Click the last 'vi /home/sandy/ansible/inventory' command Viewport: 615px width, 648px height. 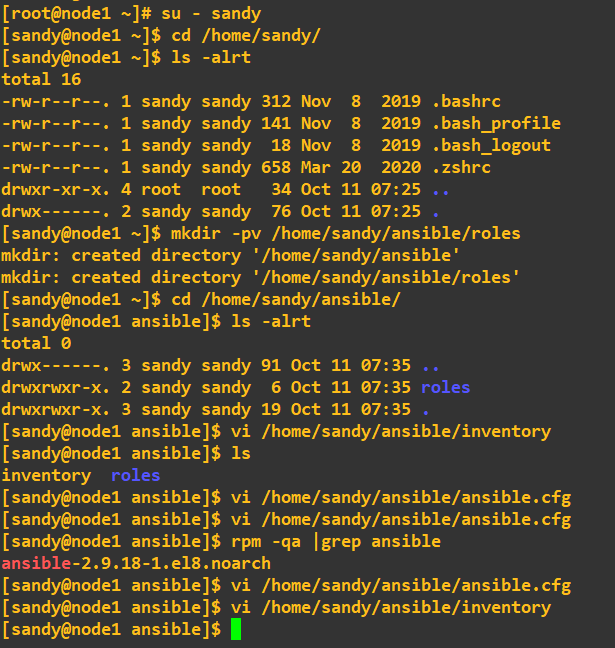[391, 608]
